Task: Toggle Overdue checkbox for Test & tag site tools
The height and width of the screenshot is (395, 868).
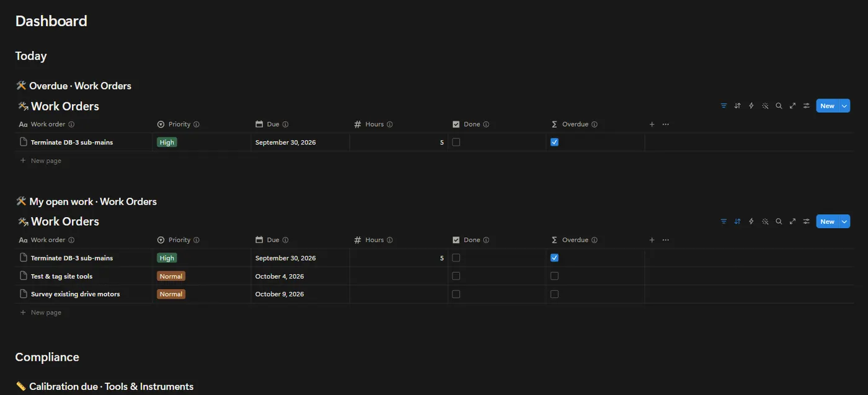Action: coord(554,276)
